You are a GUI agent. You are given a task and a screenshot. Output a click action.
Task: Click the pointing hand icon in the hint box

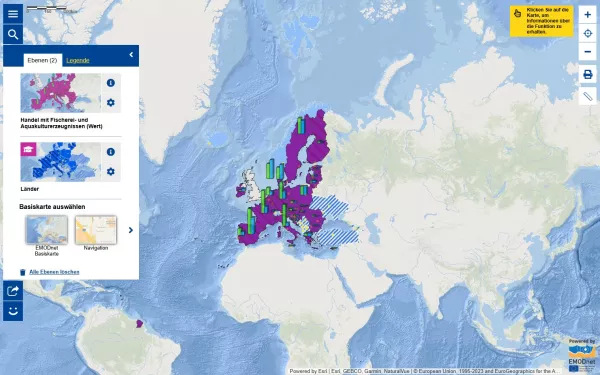point(517,13)
